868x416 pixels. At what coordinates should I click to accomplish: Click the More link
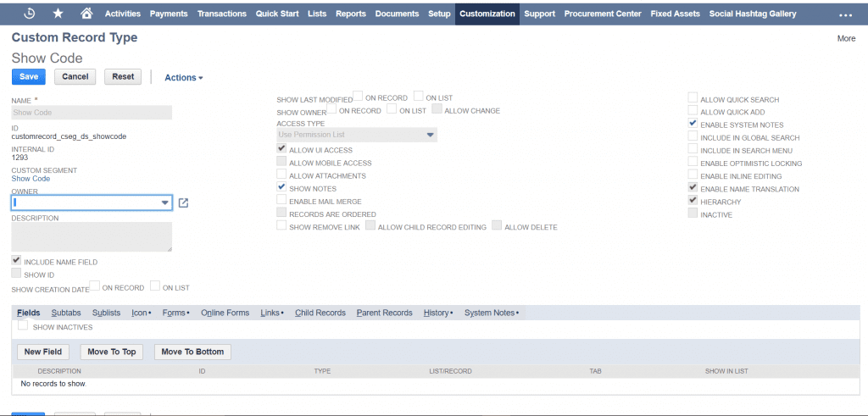846,38
